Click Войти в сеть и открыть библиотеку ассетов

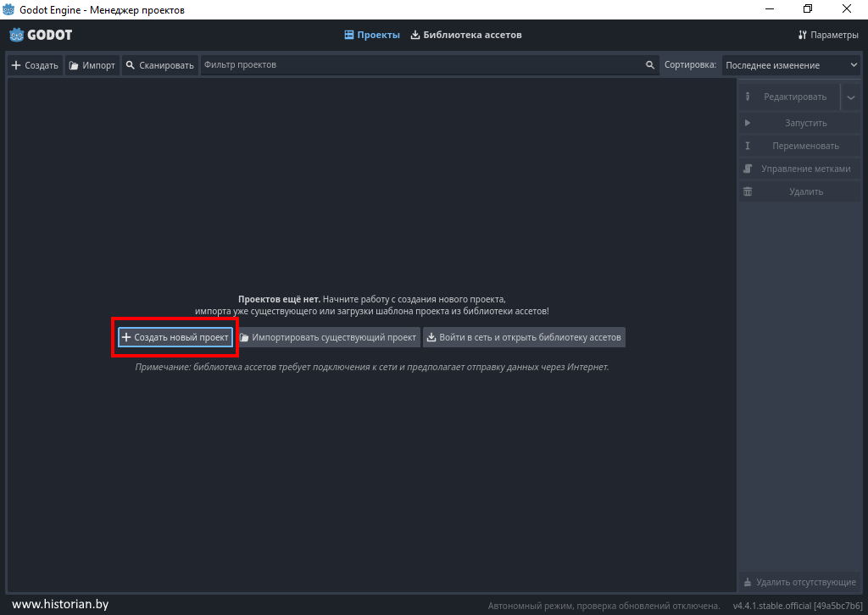point(524,337)
